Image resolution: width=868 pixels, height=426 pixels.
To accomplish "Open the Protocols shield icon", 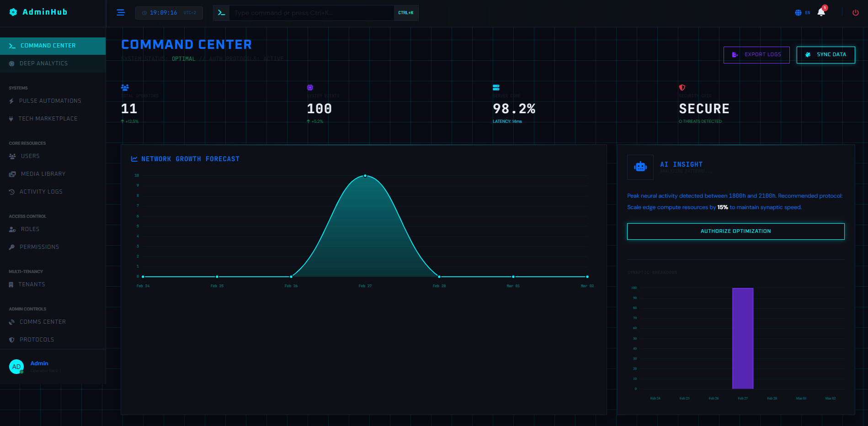I will tap(12, 340).
